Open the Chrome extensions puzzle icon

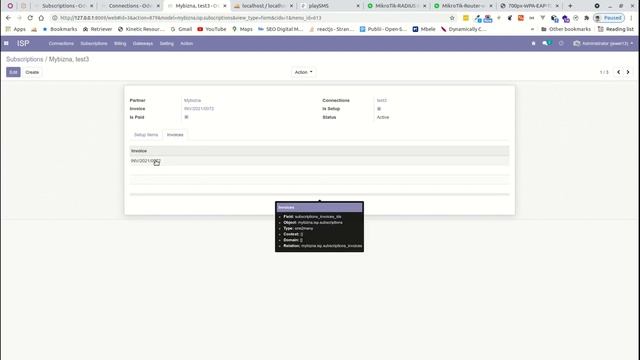(x=587, y=18)
